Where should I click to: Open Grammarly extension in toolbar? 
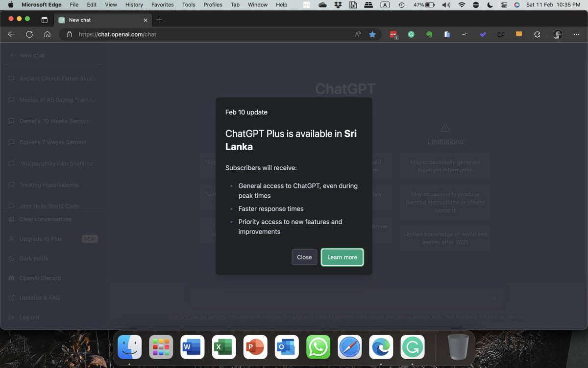(411, 34)
